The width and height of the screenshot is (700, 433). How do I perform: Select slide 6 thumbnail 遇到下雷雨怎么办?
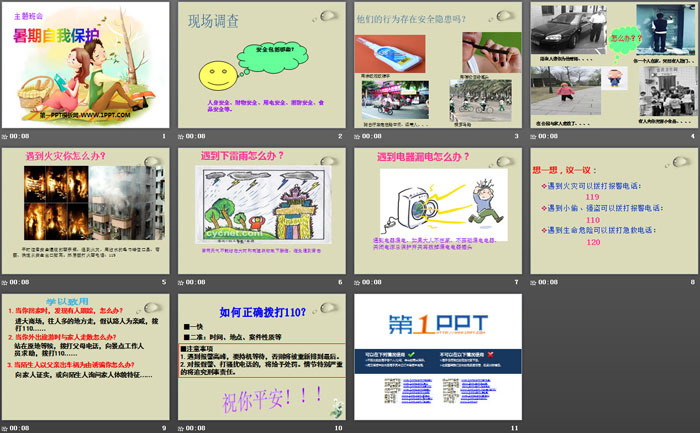262,211
